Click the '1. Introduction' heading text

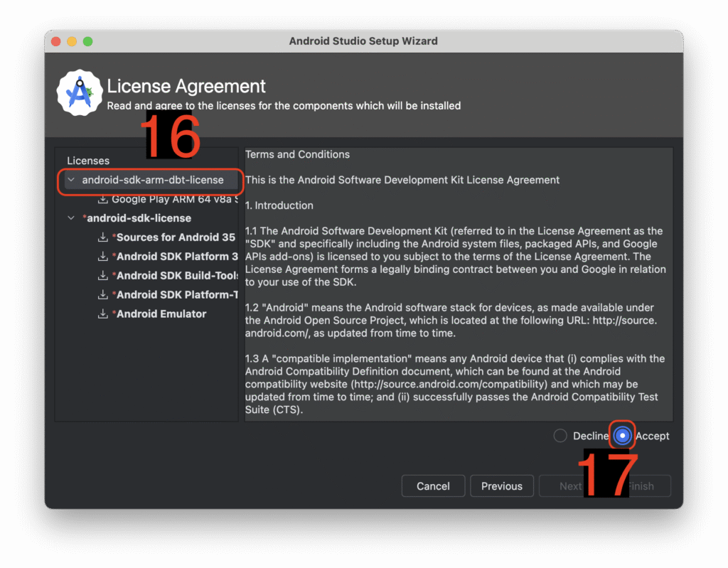click(x=279, y=205)
